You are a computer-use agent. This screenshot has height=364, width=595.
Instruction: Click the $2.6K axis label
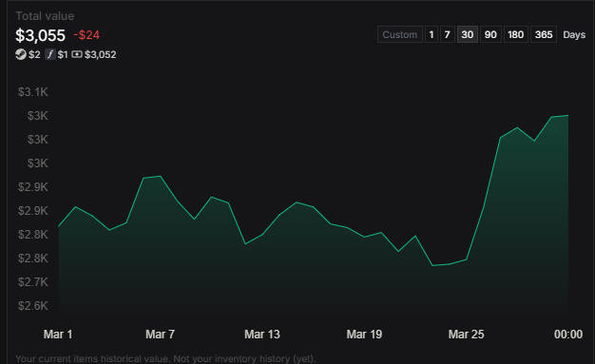(33, 305)
